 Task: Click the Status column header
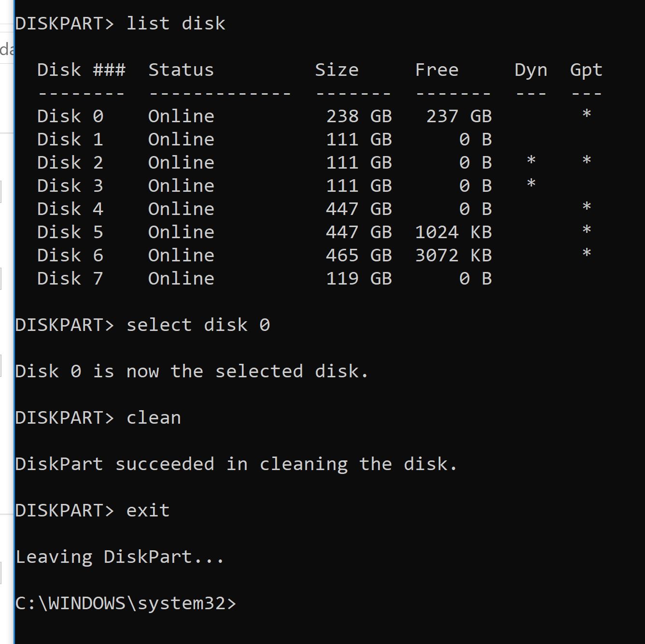click(x=181, y=70)
